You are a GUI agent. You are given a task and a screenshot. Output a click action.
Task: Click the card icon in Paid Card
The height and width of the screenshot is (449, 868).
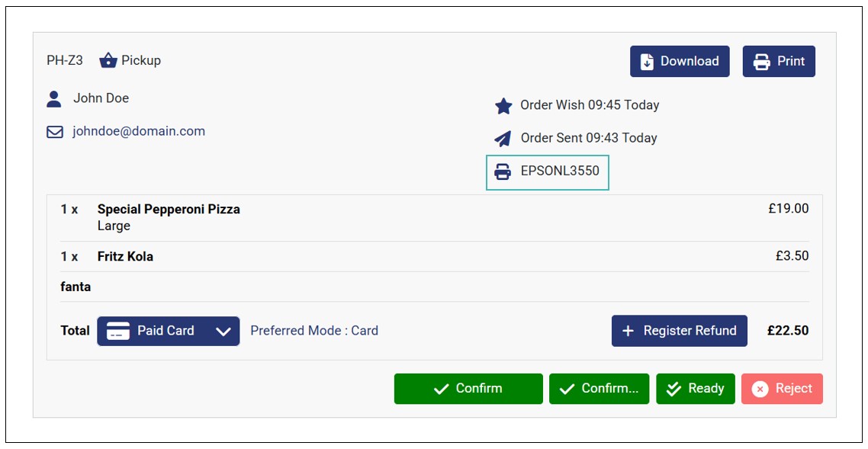tap(118, 331)
